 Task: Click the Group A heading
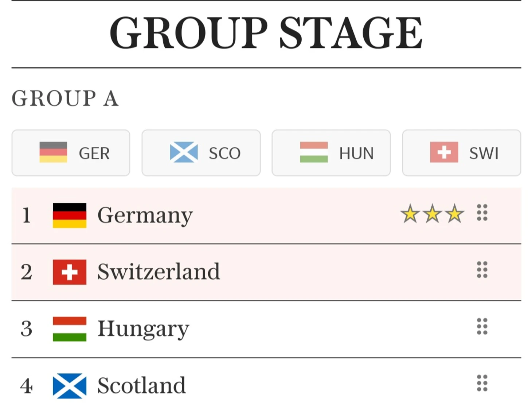pyautogui.click(x=65, y=98)
